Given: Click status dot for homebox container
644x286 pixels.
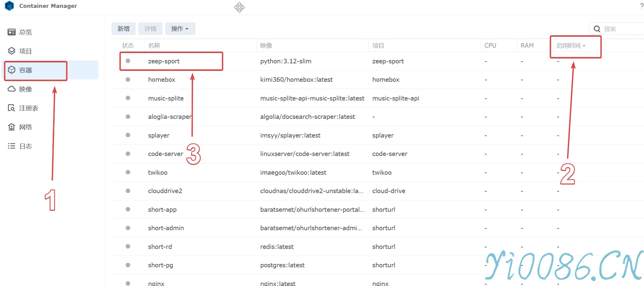Looking at the screenshot, I should [x=128, y=80].
